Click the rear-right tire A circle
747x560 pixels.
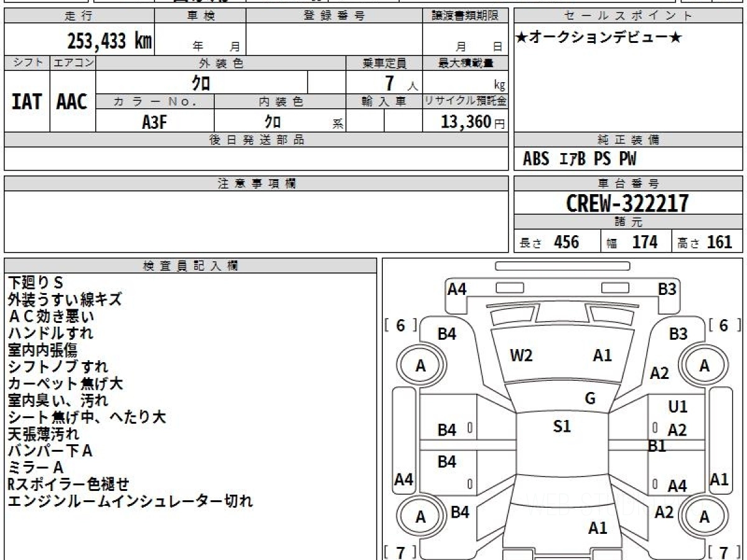(x=705, y=518)
